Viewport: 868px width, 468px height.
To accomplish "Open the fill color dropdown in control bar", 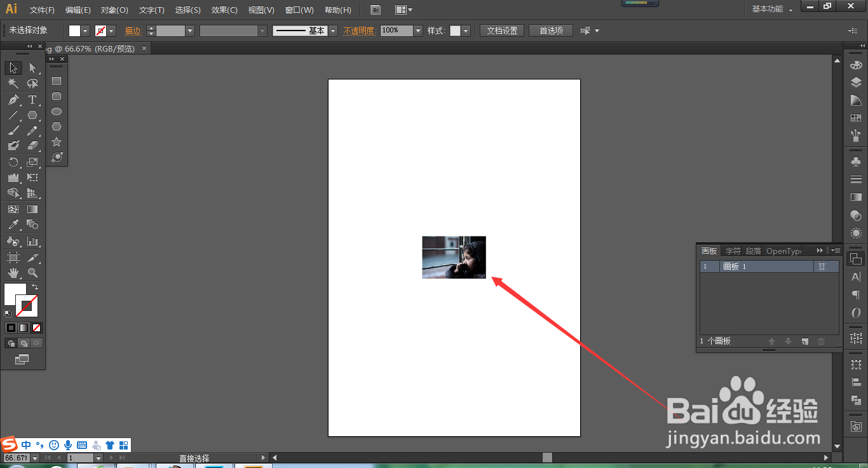I will click(86, 31).
